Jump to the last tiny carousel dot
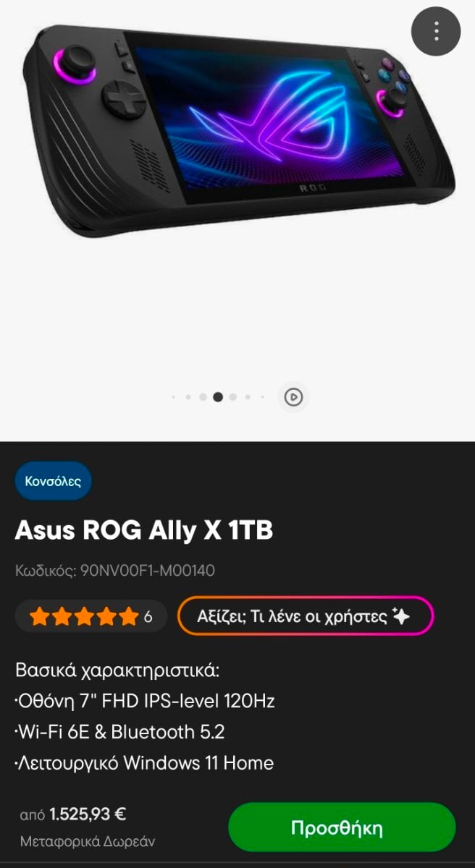475x868 pixels. (x=263, y=397)
